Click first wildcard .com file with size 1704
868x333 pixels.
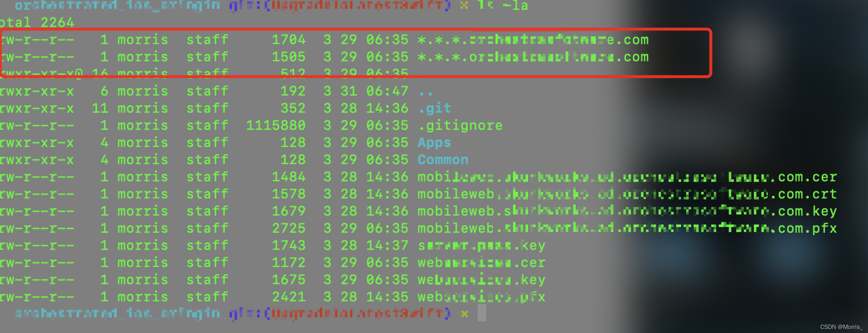click(x=533, y=40)
